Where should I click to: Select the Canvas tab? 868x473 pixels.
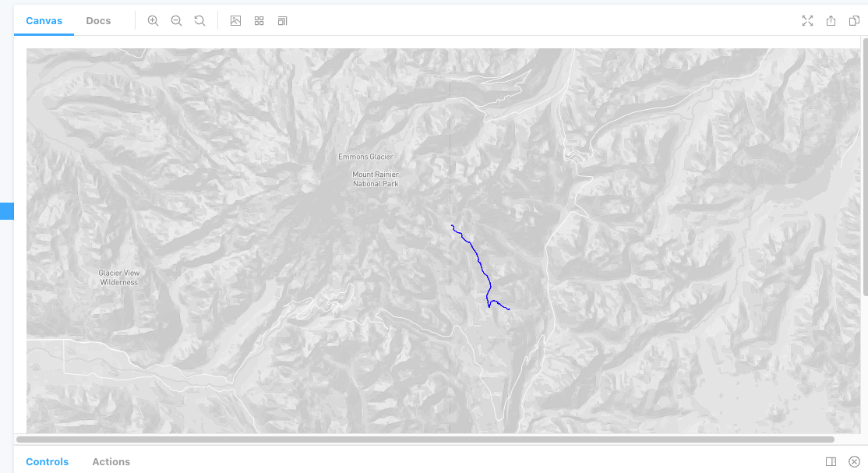[x=44, y=21]
